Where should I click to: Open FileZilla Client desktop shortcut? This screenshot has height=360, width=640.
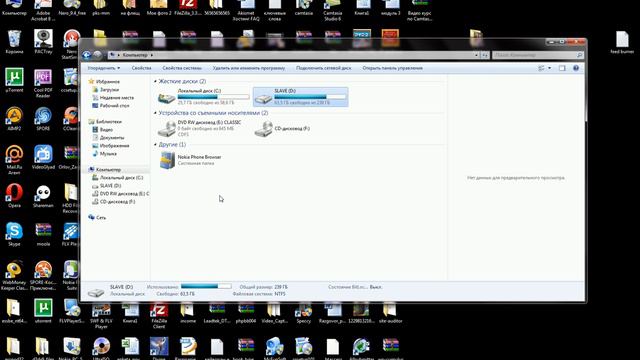(159, 316)
